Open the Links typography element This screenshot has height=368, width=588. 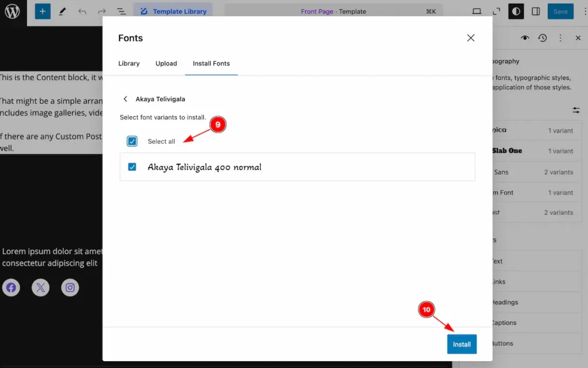(x=537, y=281)
